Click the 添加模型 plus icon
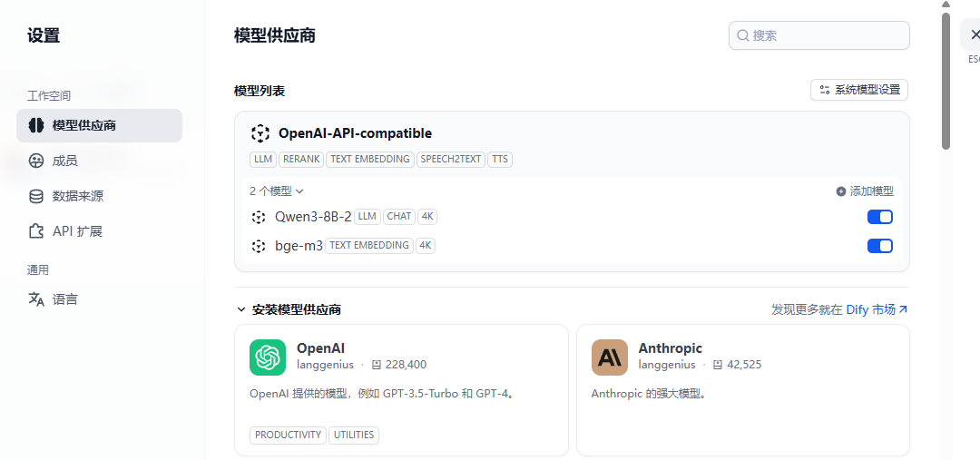This screenshot has width=980, height=460. 841,191
